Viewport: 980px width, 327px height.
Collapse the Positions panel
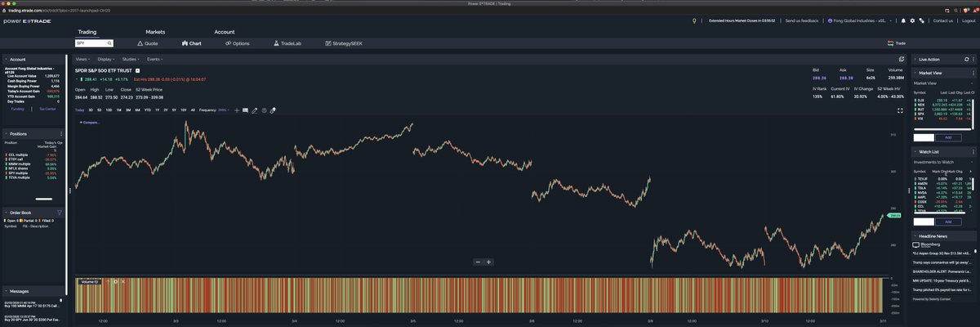point(6,133)
